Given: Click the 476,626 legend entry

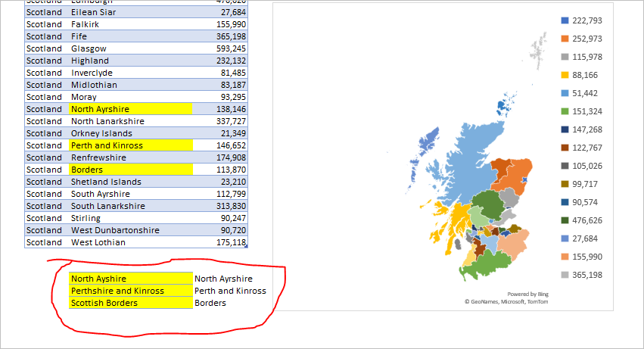Looking at the screenshot, I should point(582,220).
